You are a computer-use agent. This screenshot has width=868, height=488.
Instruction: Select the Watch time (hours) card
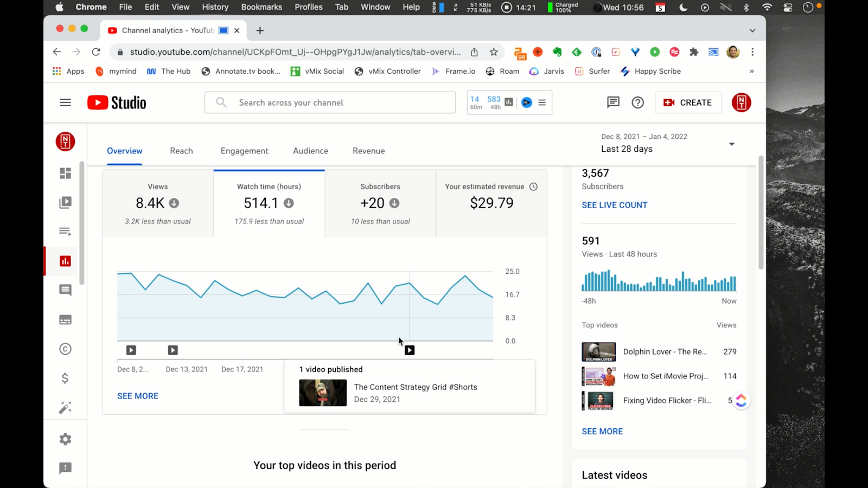coord(269,203)
